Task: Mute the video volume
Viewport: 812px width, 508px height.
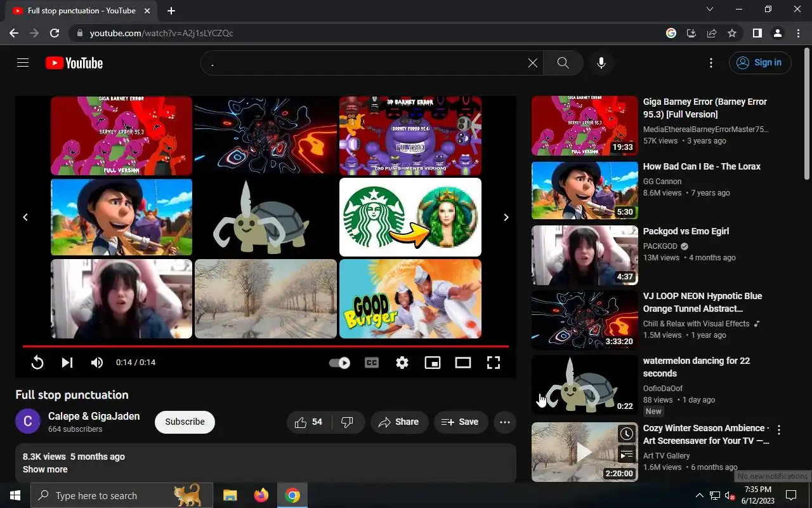Action: [97, 363]
